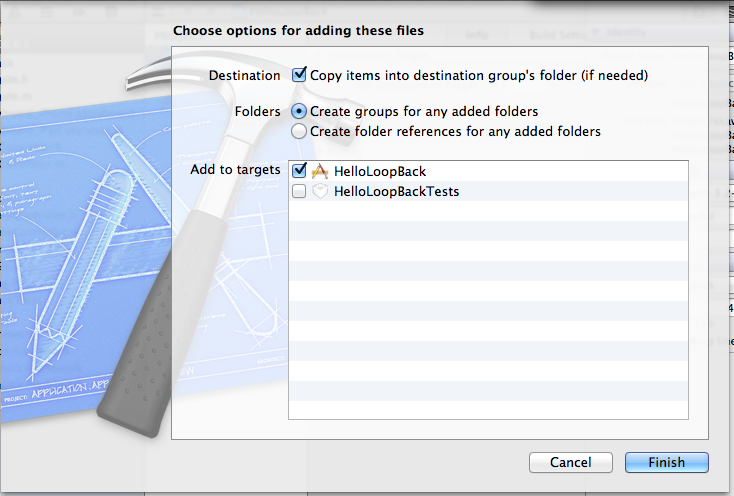
Task: Click the HelloLoopBack application target icon
Action: click(x=320, y=171)
